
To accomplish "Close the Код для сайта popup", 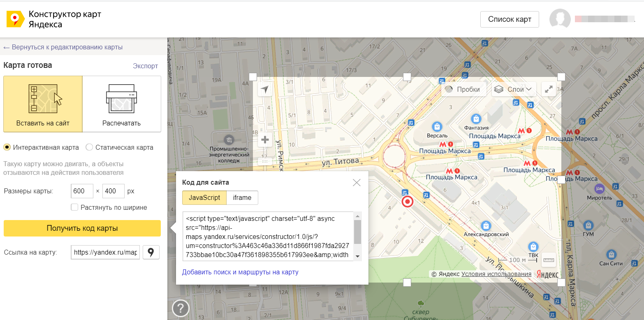I will pyautogui.click(x=357, y=183).
